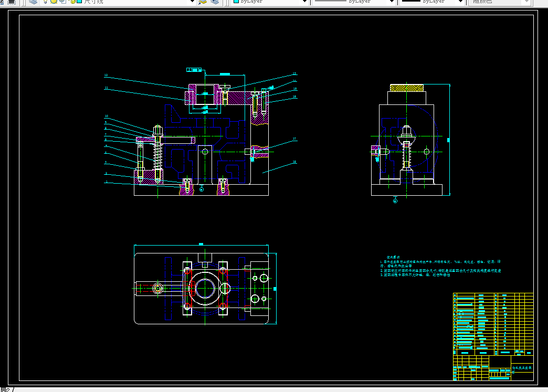This screenshot has height=392, width=548.
Task: Click the cyan ByLayer color swatch
Action: click(236, 2)
